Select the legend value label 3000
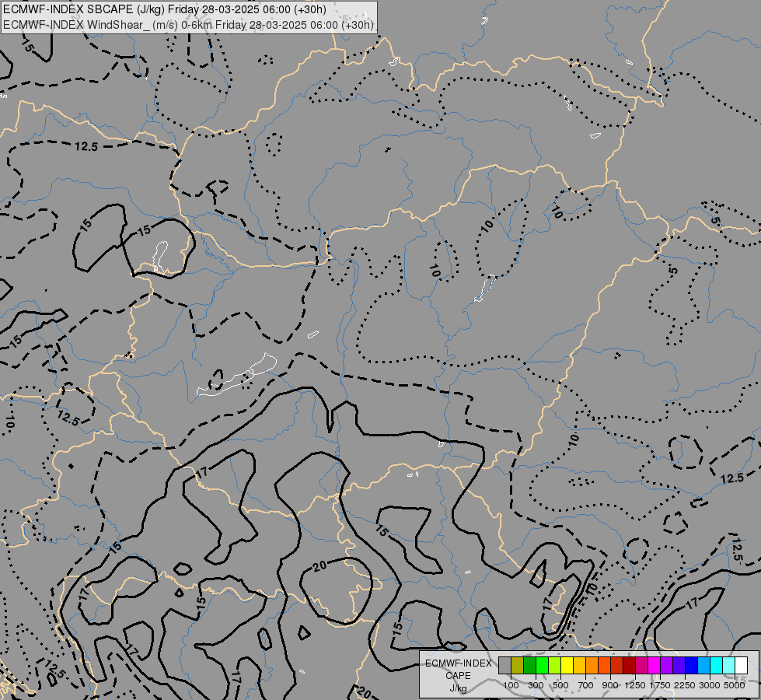Viewport: 761px width, 700px height. [x=710, y=685]
